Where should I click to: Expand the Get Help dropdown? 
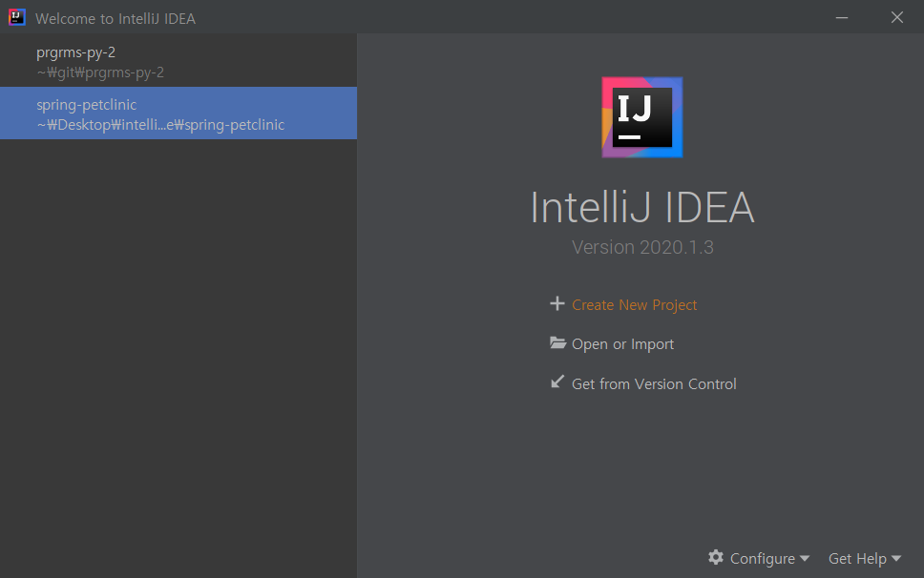[865, 559]
